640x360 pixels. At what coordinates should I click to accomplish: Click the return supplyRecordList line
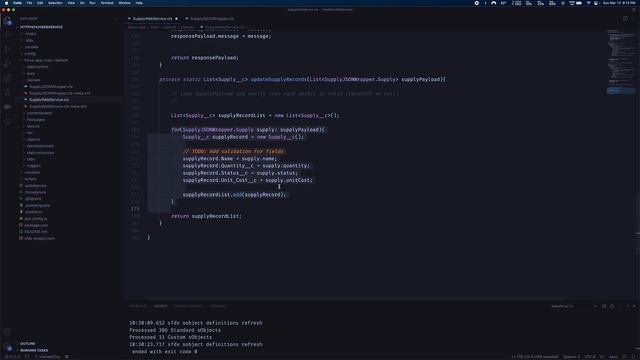coord(207,216)
